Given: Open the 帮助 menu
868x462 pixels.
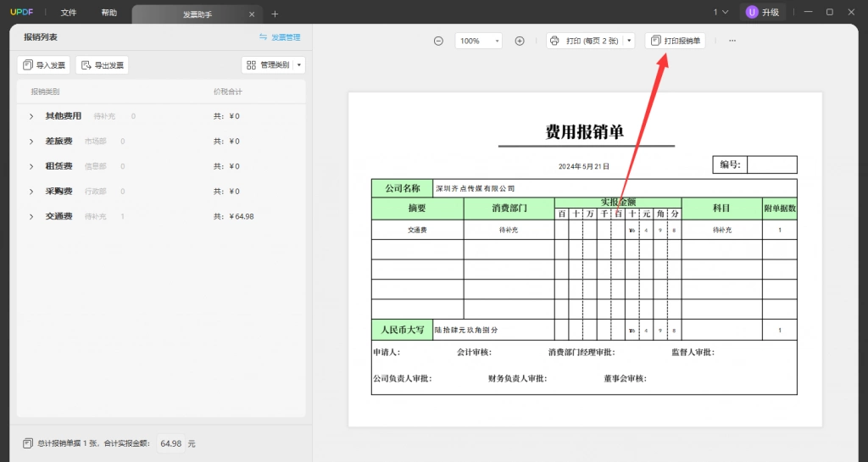Looking at the screenshot, I should point(109,13).
